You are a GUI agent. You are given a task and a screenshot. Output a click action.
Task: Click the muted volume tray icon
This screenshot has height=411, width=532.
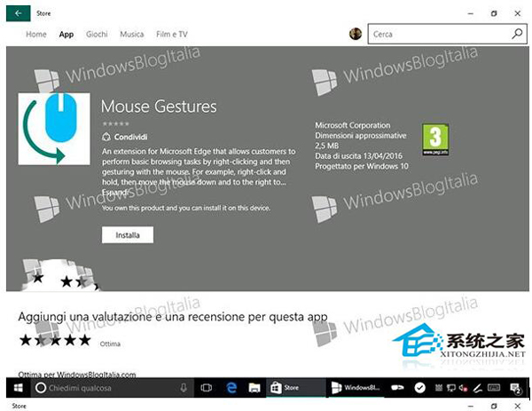pyautogui.click(x=464, y=388)
